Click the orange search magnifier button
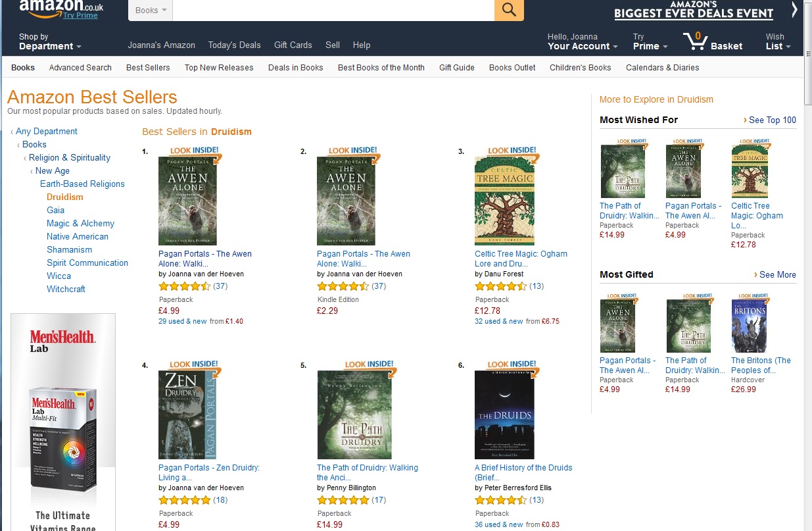This screenshot has width=812, height=531. coord(509,9)
